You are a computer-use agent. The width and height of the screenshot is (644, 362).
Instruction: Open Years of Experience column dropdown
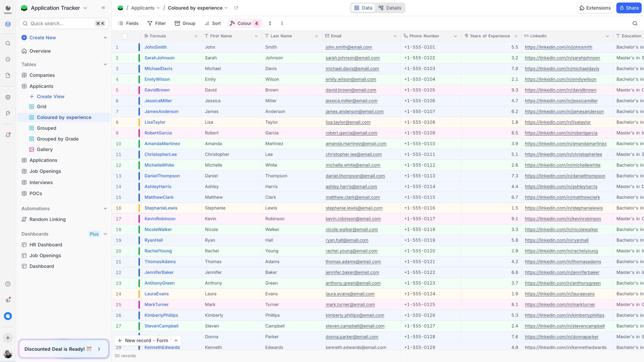[516, 36]
